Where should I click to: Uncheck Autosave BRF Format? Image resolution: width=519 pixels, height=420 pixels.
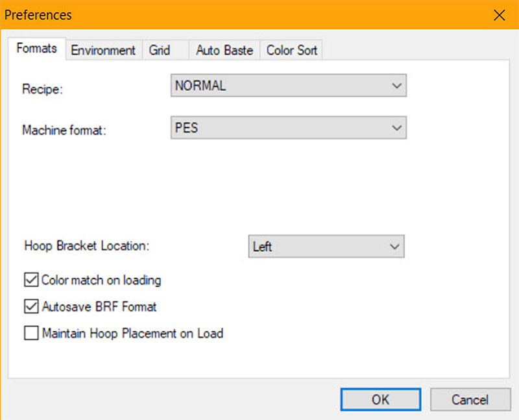click(30, 306)
